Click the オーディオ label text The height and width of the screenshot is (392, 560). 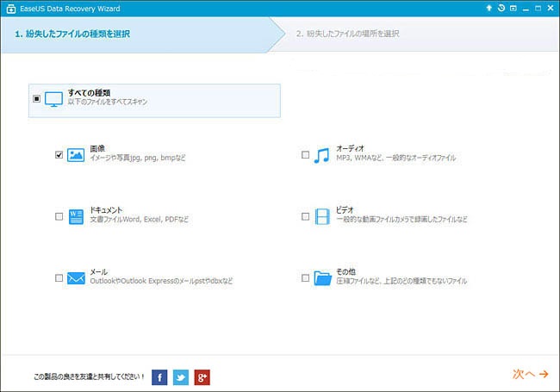(350, 148)
